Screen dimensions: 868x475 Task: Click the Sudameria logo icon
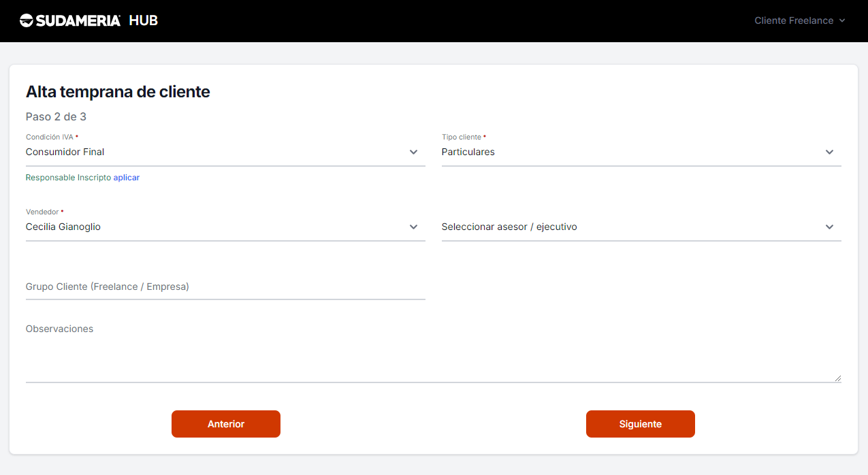click(x=27, y=20)
